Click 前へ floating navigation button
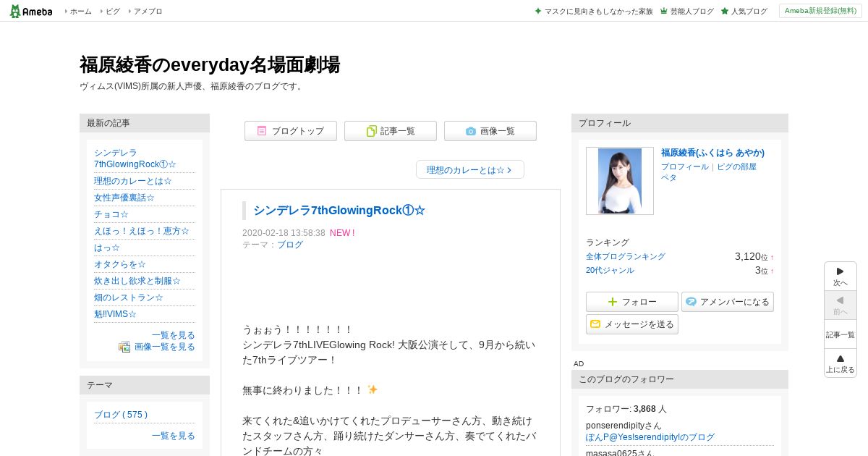 coord(841,305)
